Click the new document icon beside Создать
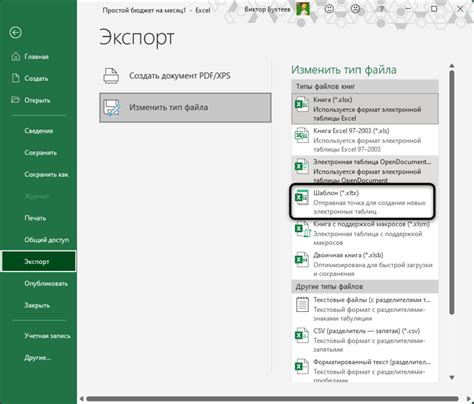The height and width of the screenshot is (404, 474). click(16, 78)
